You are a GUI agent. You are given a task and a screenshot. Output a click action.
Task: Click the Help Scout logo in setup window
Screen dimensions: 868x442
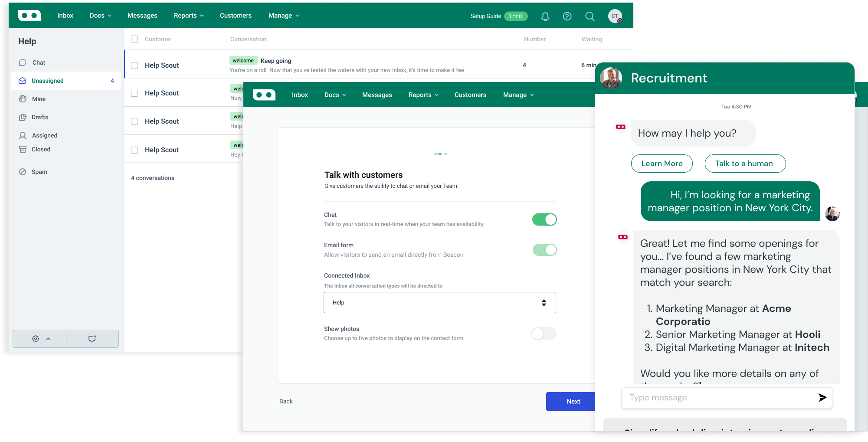pos(264,95)
